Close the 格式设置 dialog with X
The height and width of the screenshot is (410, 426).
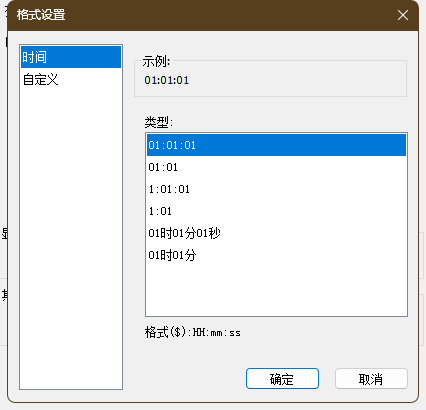coord(403,15)
